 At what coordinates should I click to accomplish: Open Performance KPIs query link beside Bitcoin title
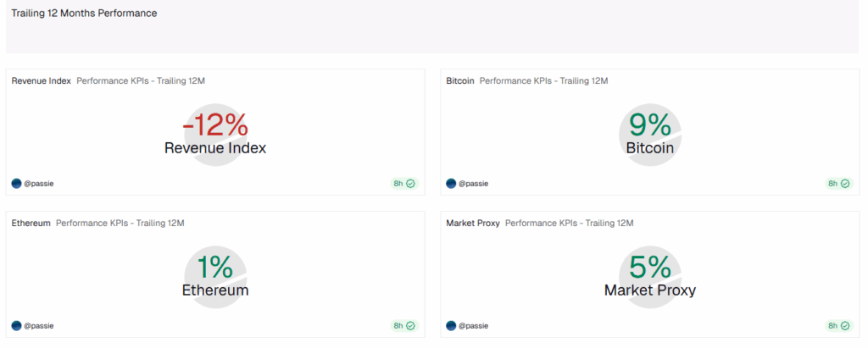pyautogui.click(x=544, y=81)
